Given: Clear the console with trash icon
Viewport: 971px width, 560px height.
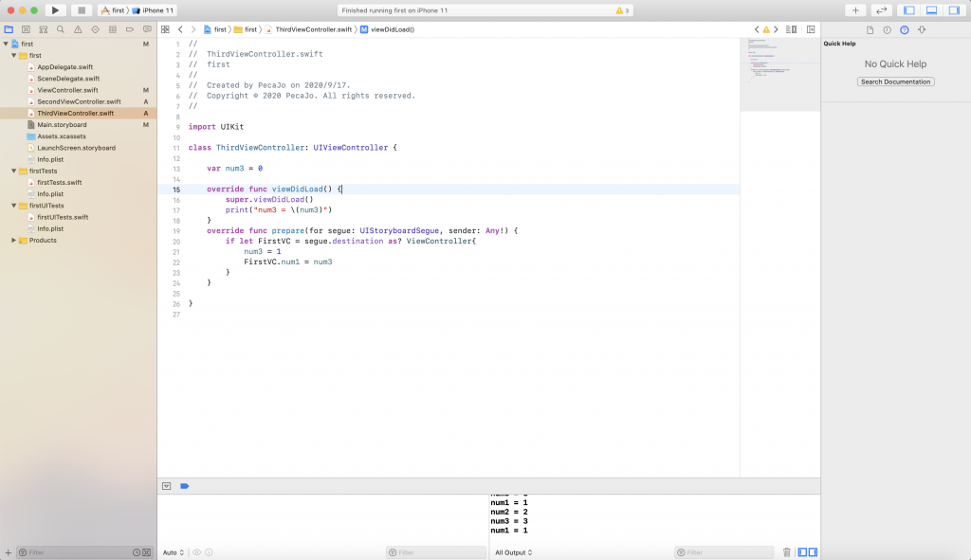Looking at the screenshot, I should (x=786, y=552).
